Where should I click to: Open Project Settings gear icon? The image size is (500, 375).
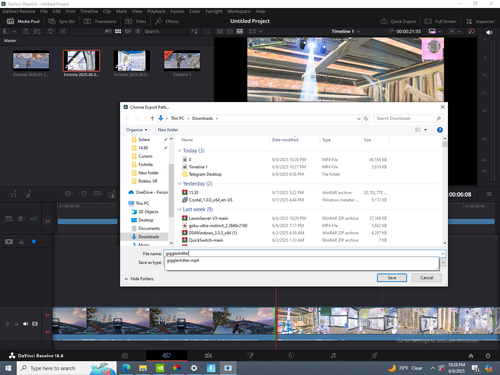[x=488, y=356]
